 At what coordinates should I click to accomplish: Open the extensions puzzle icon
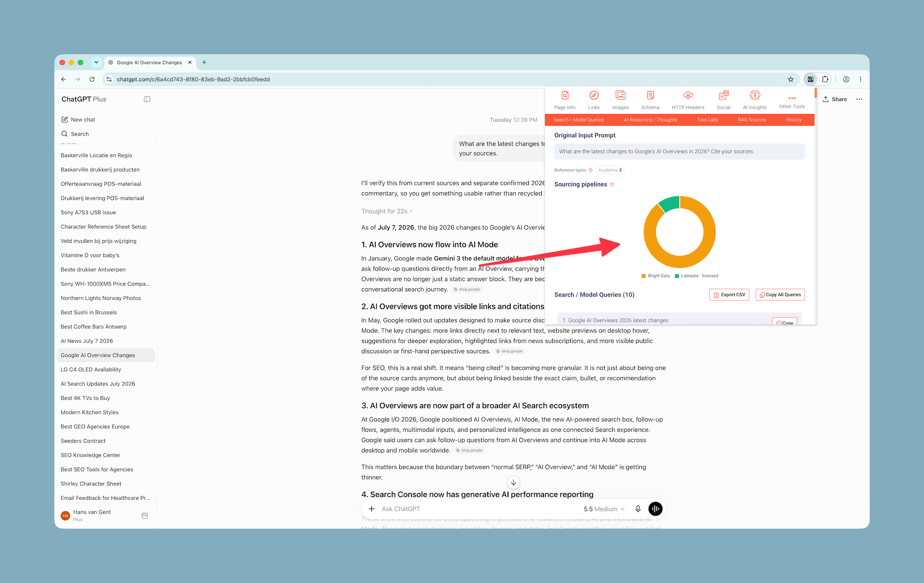[x=825, y=79]
